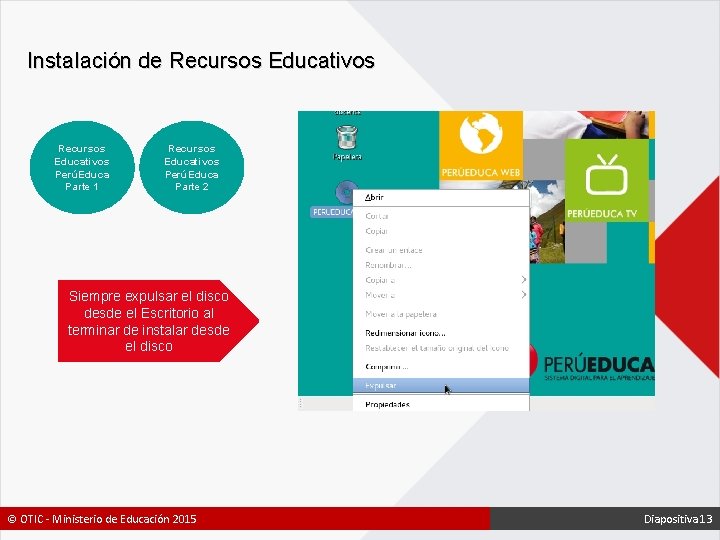Select Renombrar… in the context menu

click(441, 265)
